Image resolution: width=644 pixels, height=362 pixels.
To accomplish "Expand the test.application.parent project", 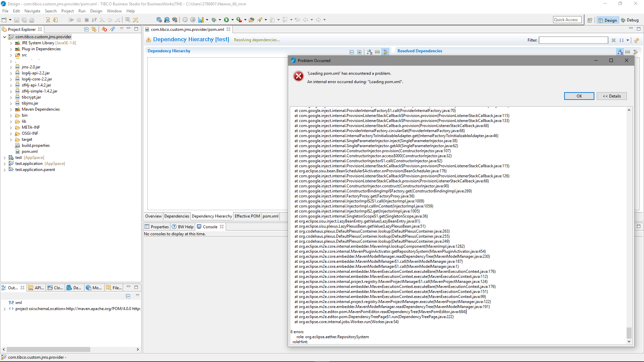I will pos(4,170).
